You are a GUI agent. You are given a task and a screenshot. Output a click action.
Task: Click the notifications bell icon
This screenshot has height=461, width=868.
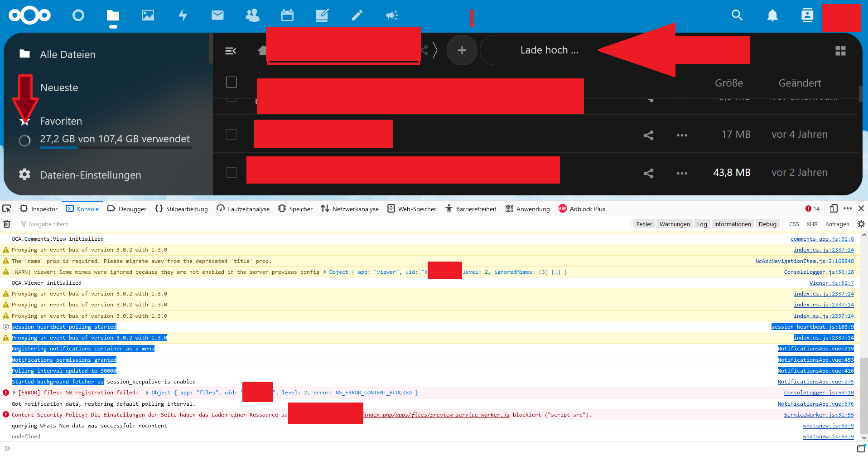point(772,15)
